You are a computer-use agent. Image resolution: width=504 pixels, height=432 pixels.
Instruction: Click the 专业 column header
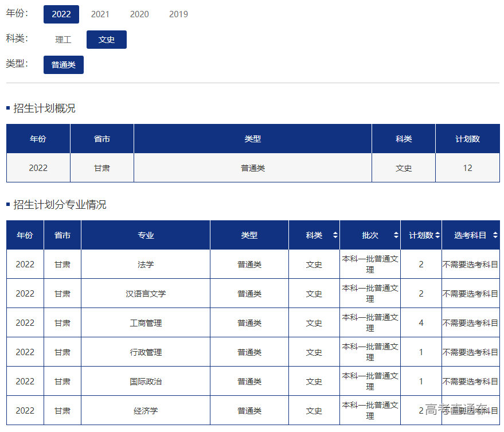[146, 235]
